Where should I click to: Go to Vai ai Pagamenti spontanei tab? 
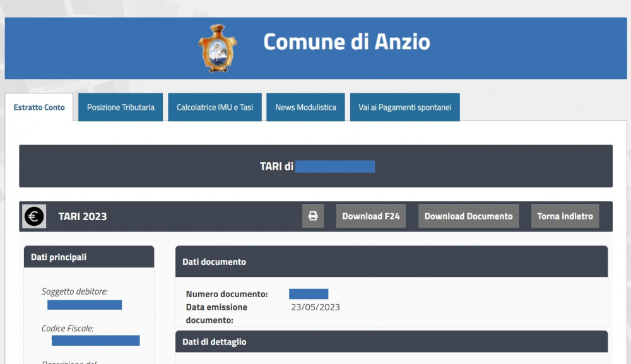coord(405,107)
